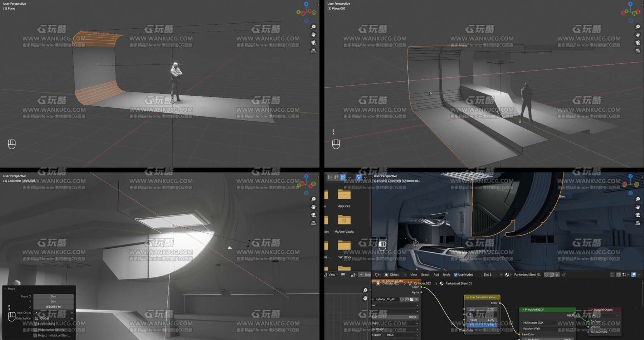
Task: Open node editor View menu
Action: pyautogui.click(x=414, y=275)
